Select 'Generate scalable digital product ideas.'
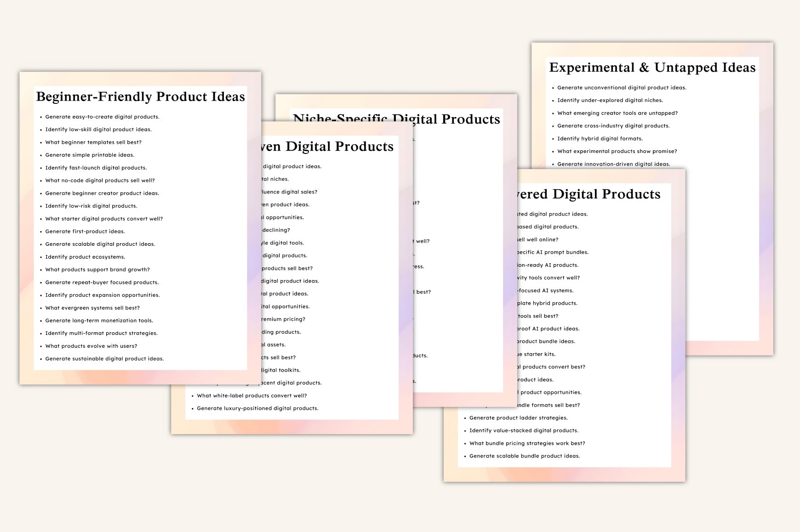The height and width of the screenshot is (532, 800). (x=100, y=244)
